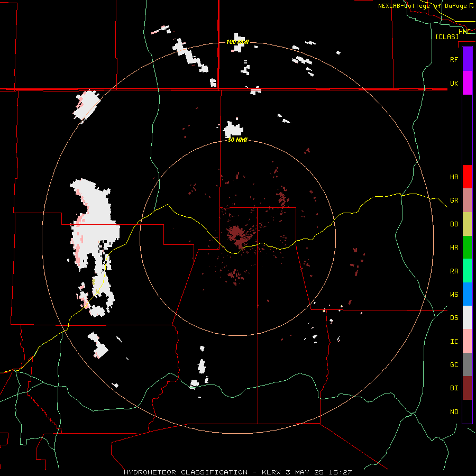The width and height of the screenshot is (476, 476).
Task: Click the HHC product code label
Action: [464, 32]
